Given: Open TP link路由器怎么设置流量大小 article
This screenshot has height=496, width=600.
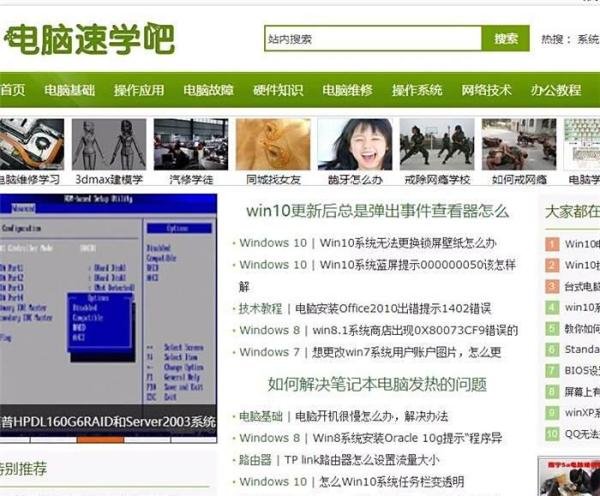Looking at the screenshot, I should [x=362, y=460].
